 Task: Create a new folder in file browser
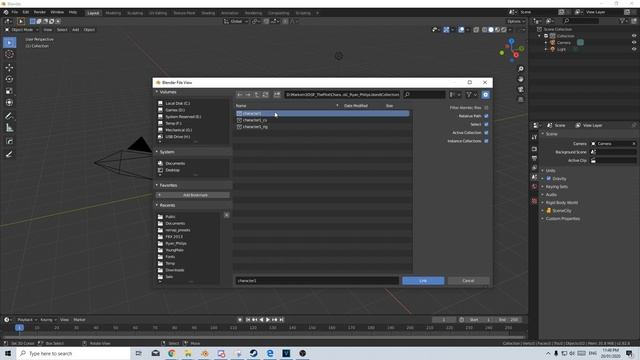277,95
